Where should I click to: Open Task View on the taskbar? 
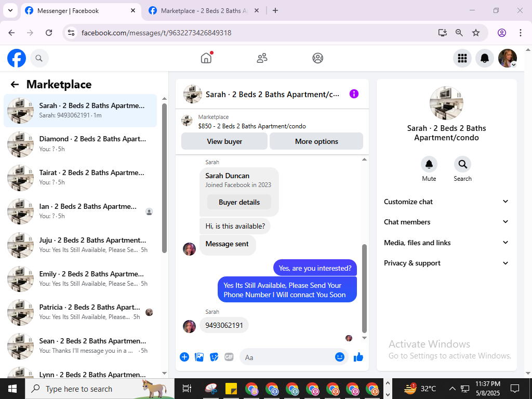click(x=187, y=389)
